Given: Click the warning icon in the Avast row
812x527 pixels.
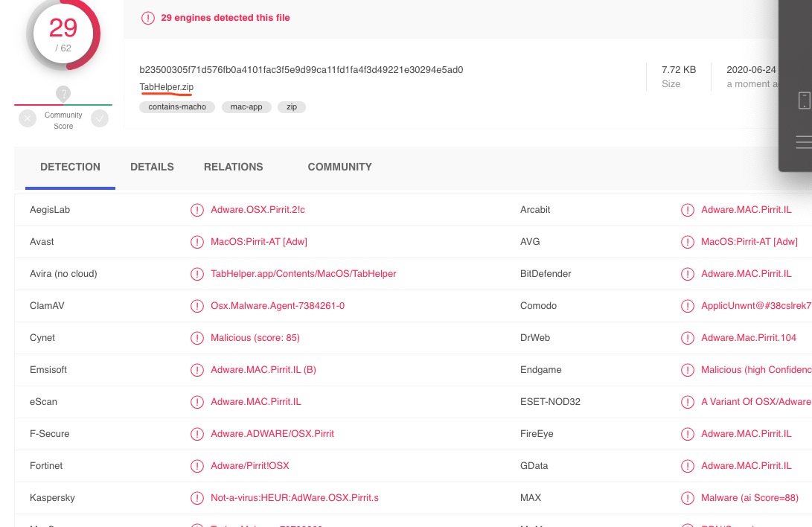Looking at the screenshot, I should click(x=196, y=242).
